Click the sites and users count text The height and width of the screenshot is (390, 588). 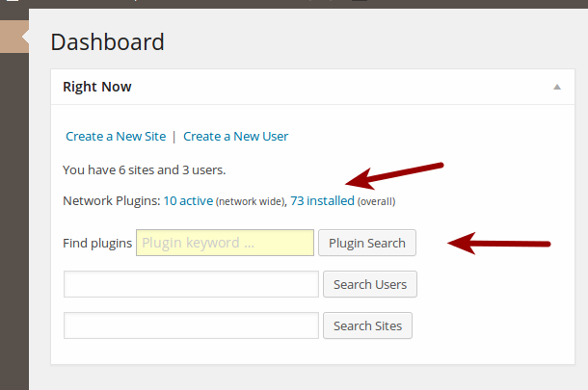(144, 170)
